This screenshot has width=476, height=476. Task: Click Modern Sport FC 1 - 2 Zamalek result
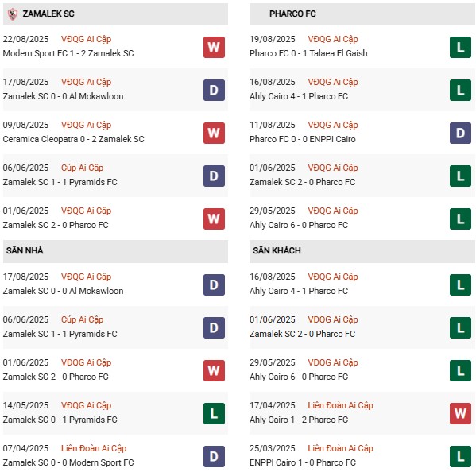[x=68, y=53]
